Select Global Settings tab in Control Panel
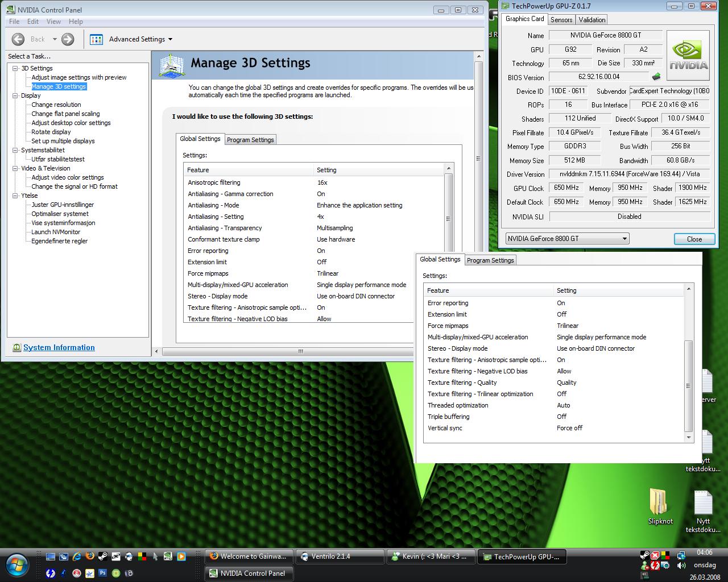This screenshot has width=728, height=582. (x=200, y=139)
